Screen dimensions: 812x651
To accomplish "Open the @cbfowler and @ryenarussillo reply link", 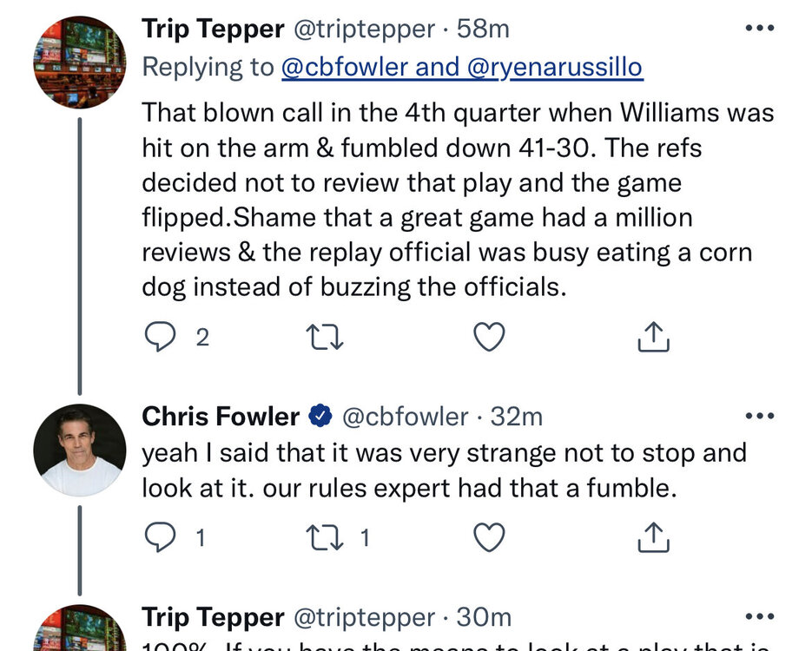I will [x=462, y=68].
